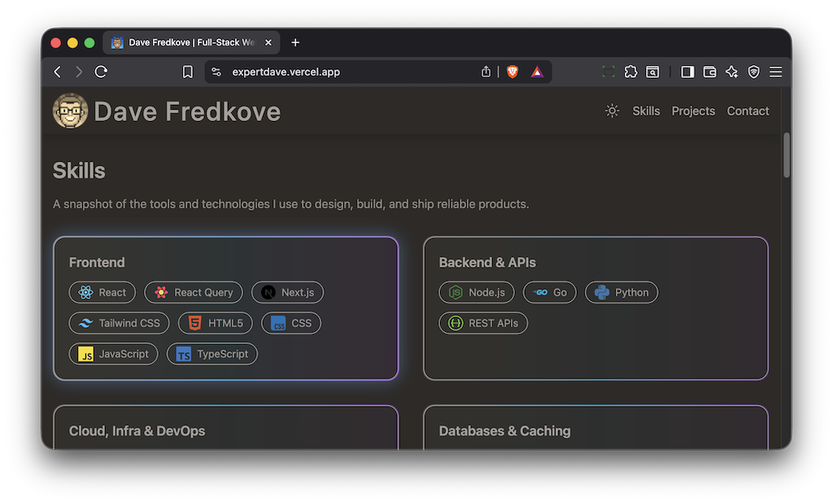Click the Databases & Caching heading
Viewport: 833px width, 504px height.
coord(504,431)
